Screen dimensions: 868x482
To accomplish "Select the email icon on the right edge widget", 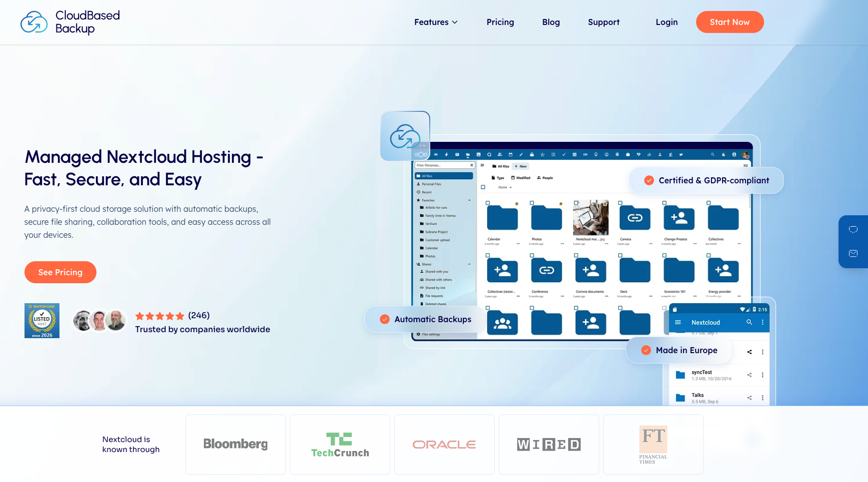I will (x=854, y=253).
